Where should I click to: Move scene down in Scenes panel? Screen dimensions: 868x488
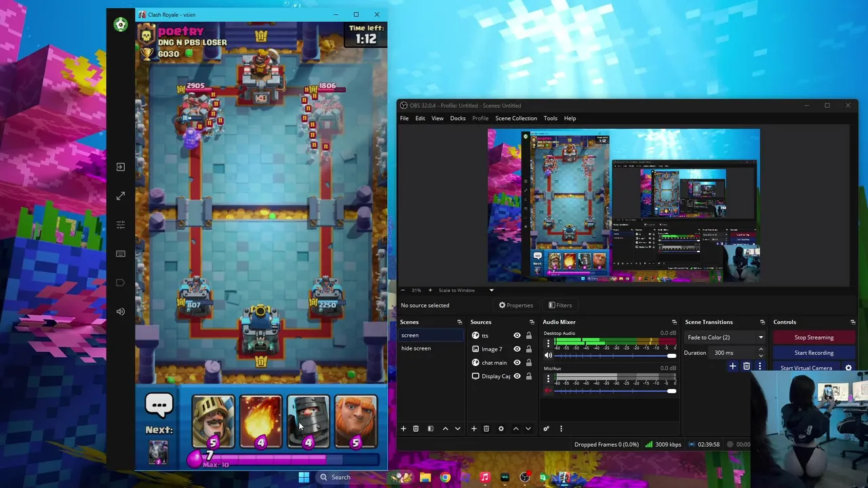coord(458,428)
